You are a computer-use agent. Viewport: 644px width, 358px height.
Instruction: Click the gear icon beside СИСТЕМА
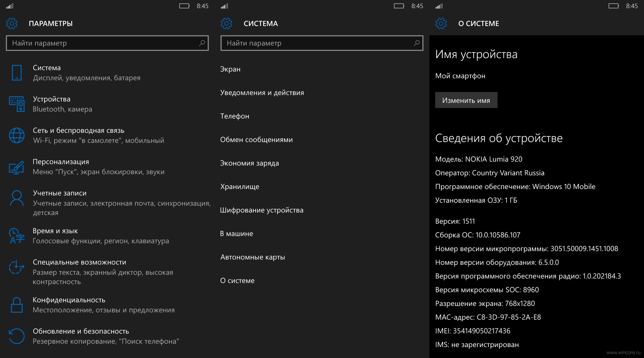[226, 23]
